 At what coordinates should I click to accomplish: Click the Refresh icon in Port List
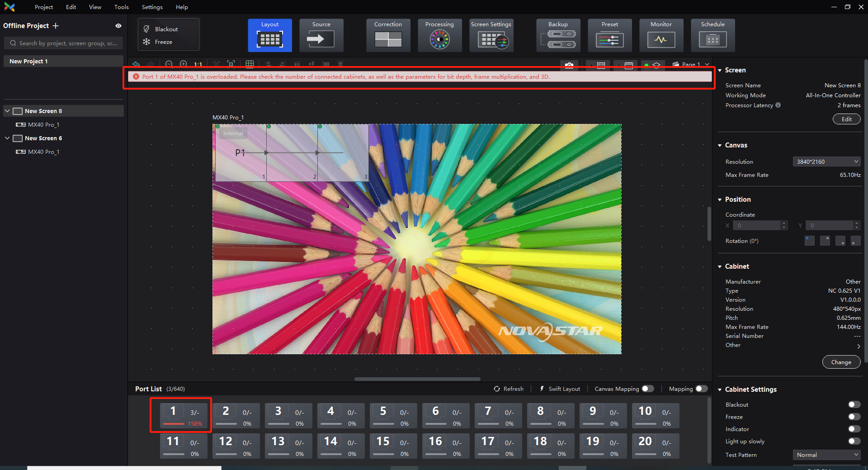click(497, 389)
